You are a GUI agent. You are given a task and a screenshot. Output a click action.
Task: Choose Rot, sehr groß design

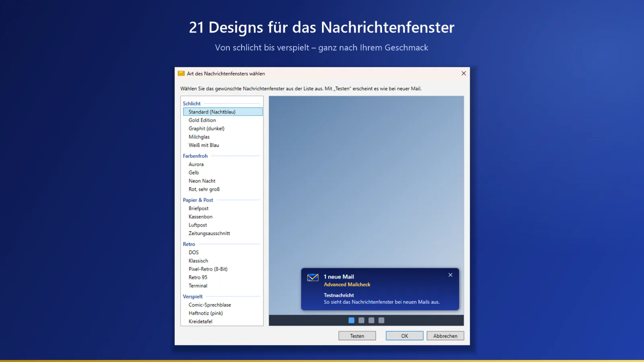pyautogui.click(x=223, y=189)
